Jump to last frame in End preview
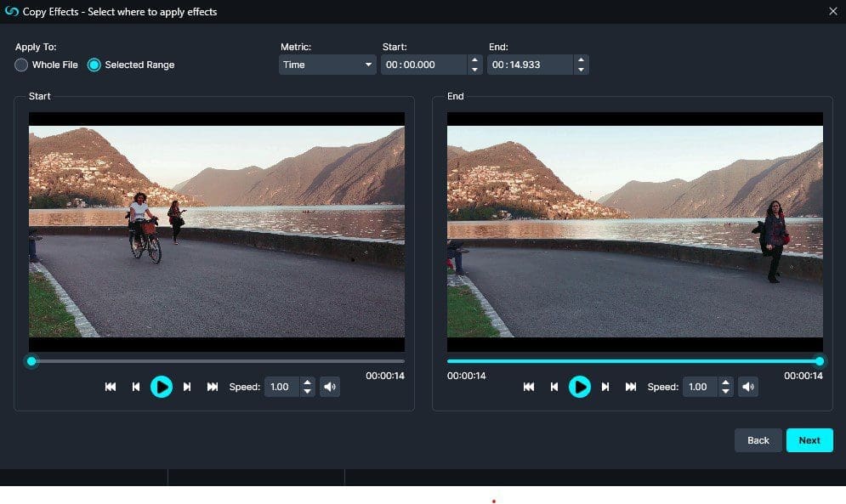This screenshot has height=504, width=846. 632,387
